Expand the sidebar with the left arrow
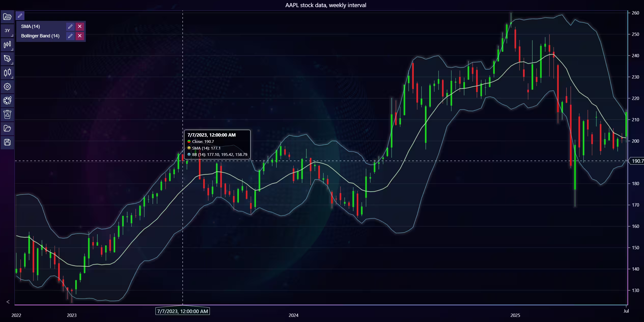 pyautogui.click(x=8, y=302)
